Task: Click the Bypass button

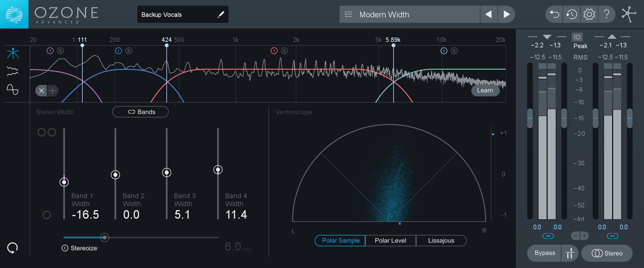Action: pyautogui.click(x=545, y=253)
